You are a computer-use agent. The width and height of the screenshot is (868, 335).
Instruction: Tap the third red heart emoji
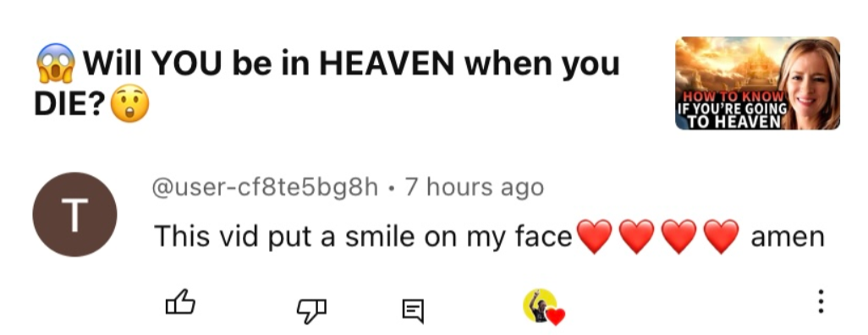679,236
